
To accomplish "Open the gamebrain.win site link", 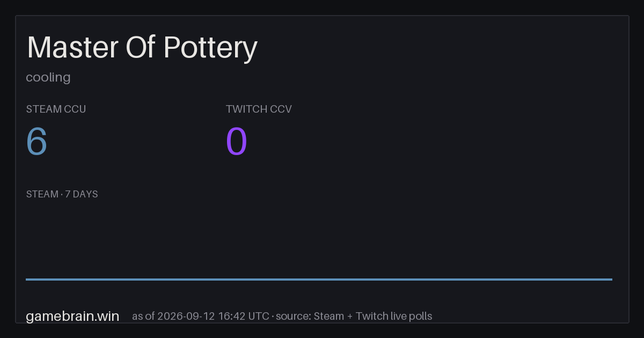I will pyautogui.click(x=72, y=316).
